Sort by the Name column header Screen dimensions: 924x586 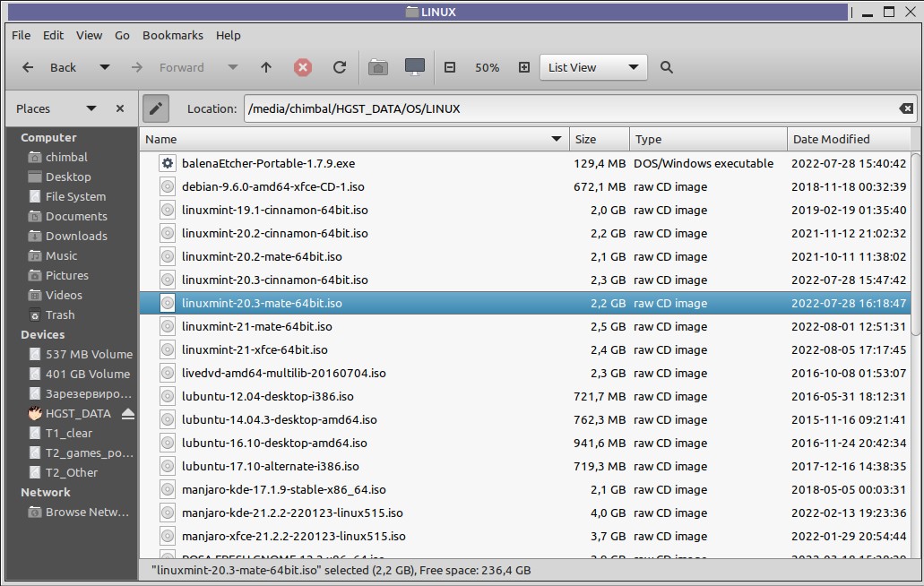(354, 139)
